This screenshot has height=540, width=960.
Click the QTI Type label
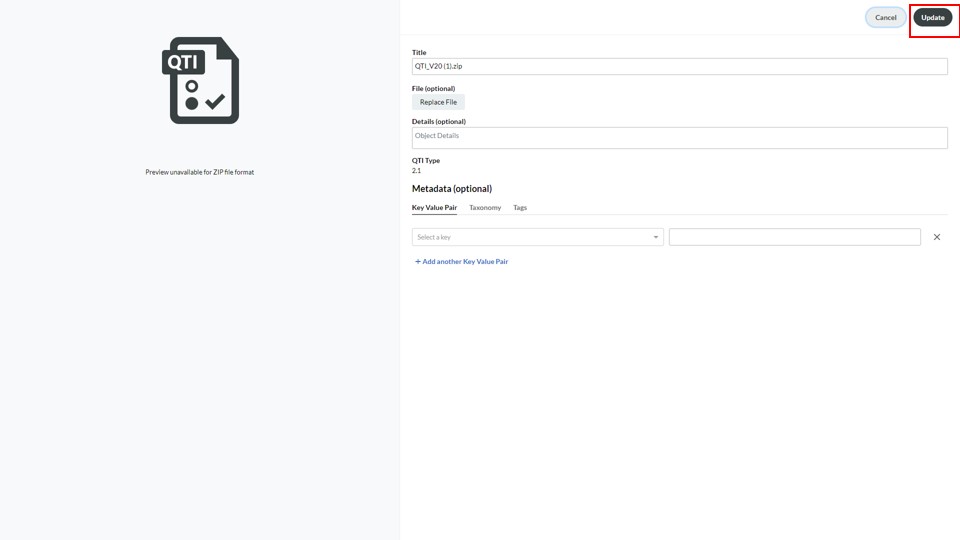coord(426,160)
